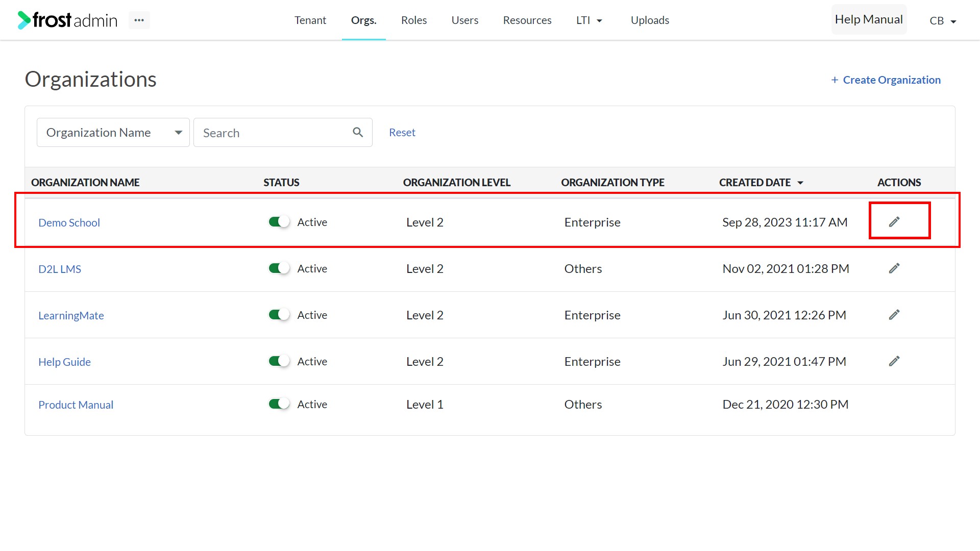Viewport: 980px width, 551px height.
Task: Toggle D2L LMS active status
Action: [279, 268]
